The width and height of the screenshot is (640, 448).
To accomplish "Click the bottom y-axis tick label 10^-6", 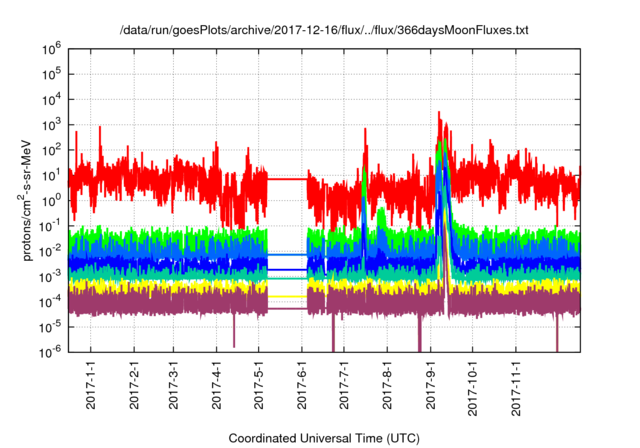I will point(52,351).
